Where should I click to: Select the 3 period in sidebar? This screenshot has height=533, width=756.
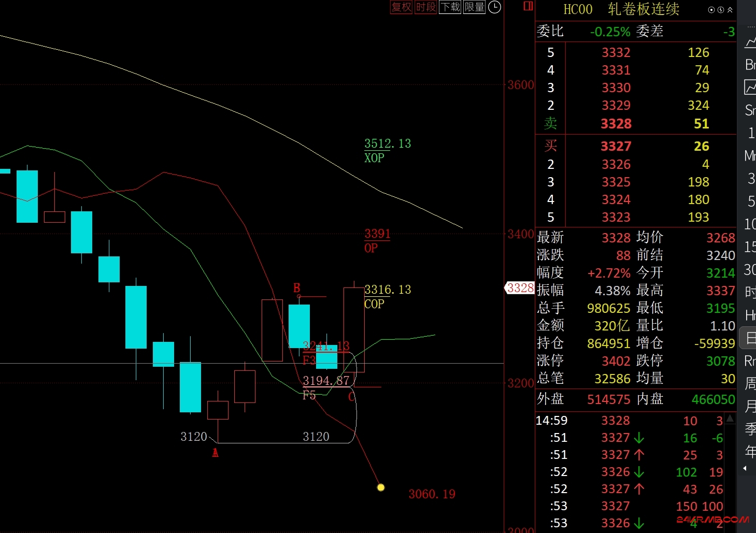pos(751,178)
